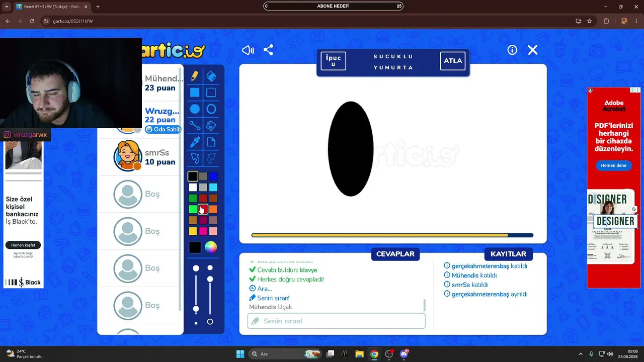
Task: Click the smrSs player avatar
Action: point(128,155)
